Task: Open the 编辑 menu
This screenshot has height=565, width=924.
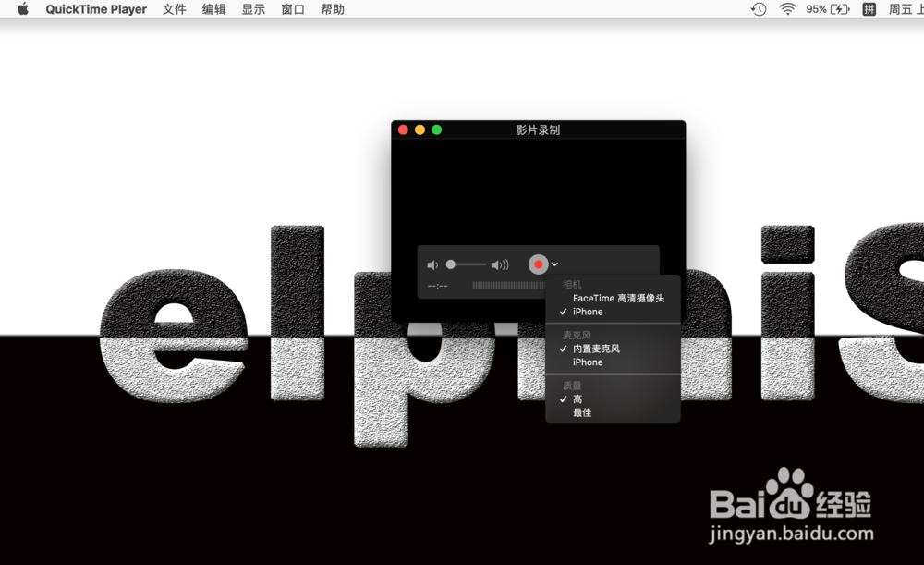Action: click(x=214, y=9)
